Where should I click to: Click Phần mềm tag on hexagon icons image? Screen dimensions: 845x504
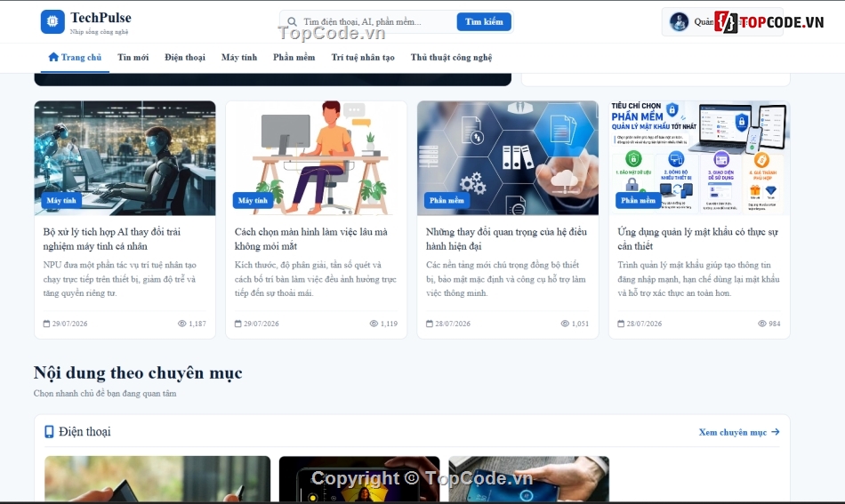(x=447, y=200)
